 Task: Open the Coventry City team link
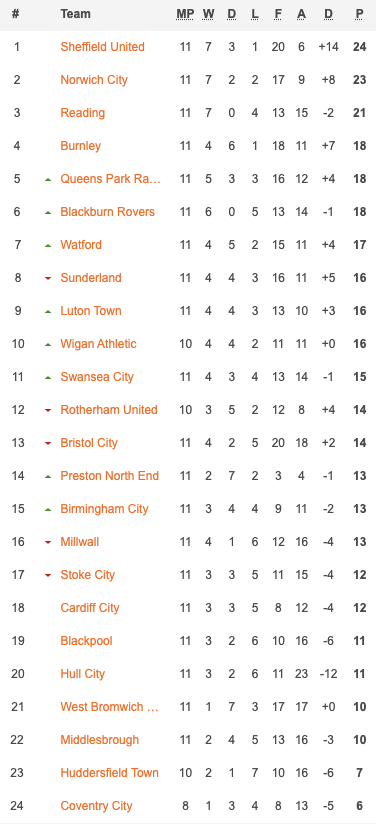(x=96, y=806)
